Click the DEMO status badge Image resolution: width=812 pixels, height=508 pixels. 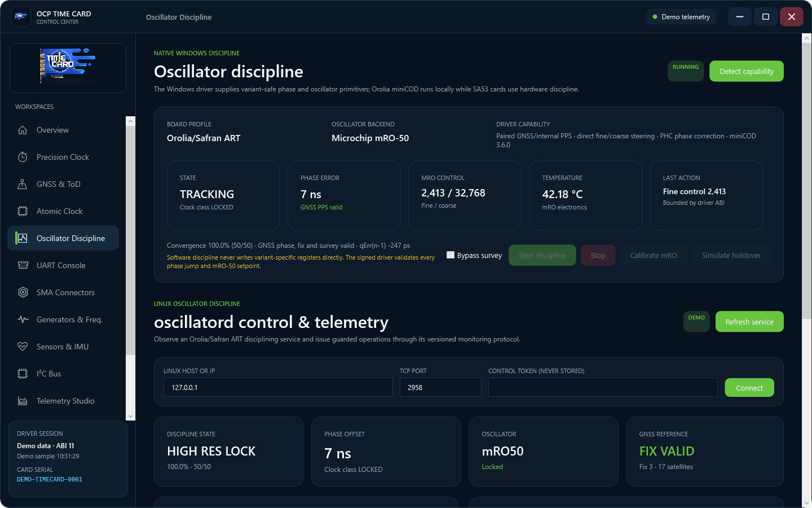pos(696,322)
